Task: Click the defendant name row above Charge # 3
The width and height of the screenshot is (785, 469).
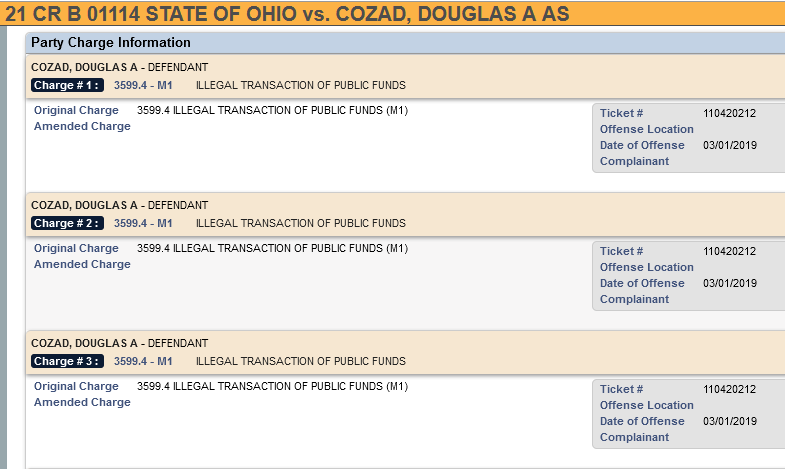Action: click(119, 343)
